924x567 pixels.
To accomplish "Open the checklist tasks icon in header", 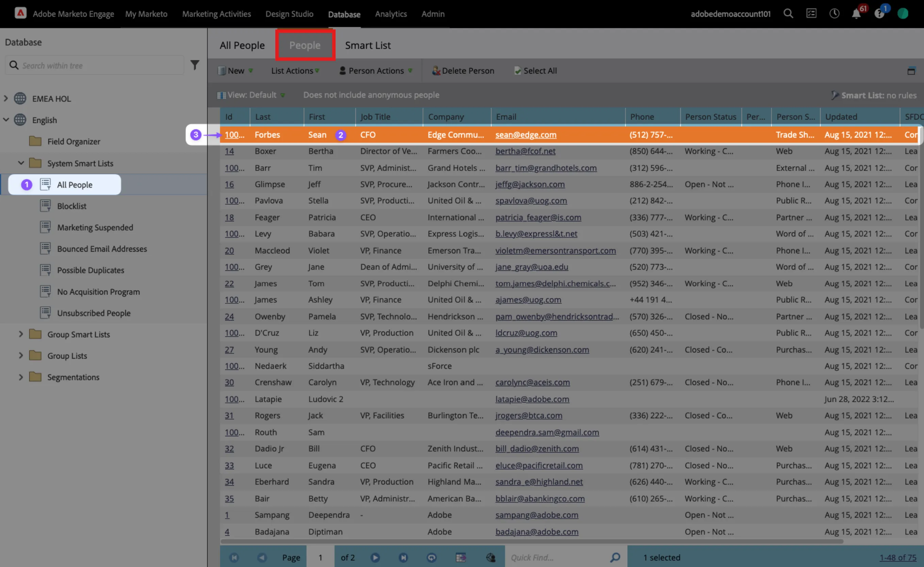I will click(x=811, y=14).
